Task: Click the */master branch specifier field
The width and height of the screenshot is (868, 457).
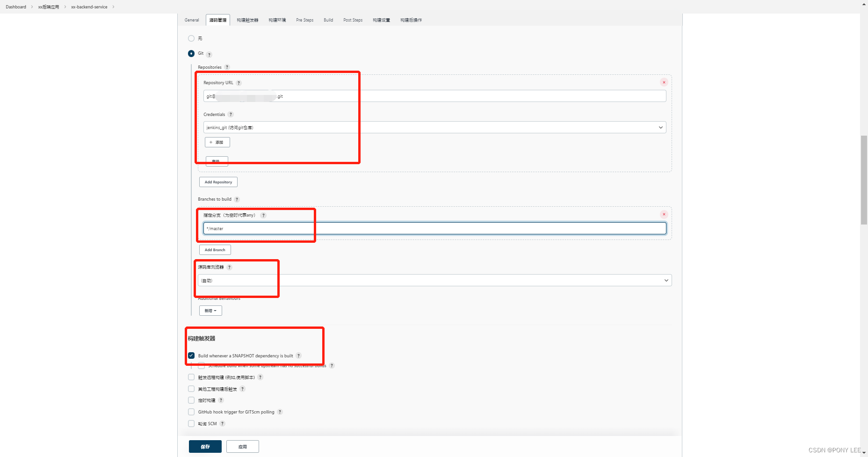Action: pos(434,228)
